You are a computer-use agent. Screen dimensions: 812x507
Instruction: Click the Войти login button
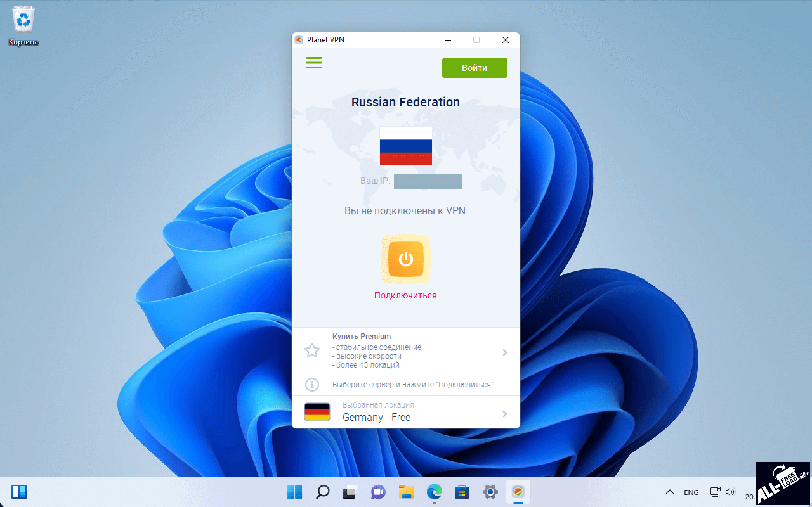[x=474, y=68]
